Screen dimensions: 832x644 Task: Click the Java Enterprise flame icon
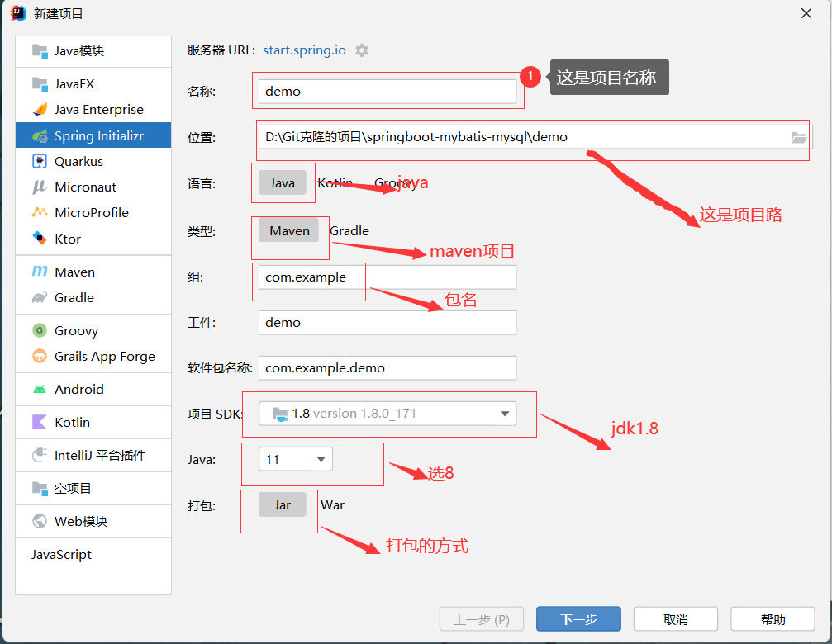pyautogui.click(x=40, y=109)
